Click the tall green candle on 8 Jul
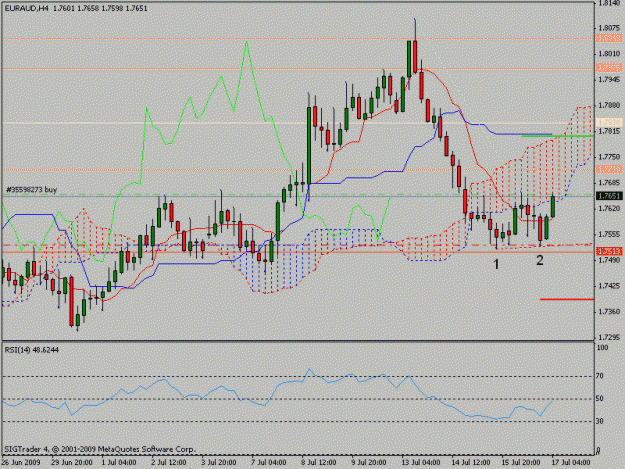Viewport: 625px width, 469px height. [309, 144]
